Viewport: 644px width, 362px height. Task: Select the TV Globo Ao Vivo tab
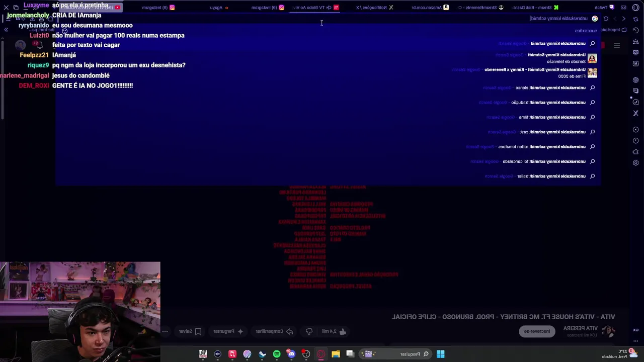(315, 8)
